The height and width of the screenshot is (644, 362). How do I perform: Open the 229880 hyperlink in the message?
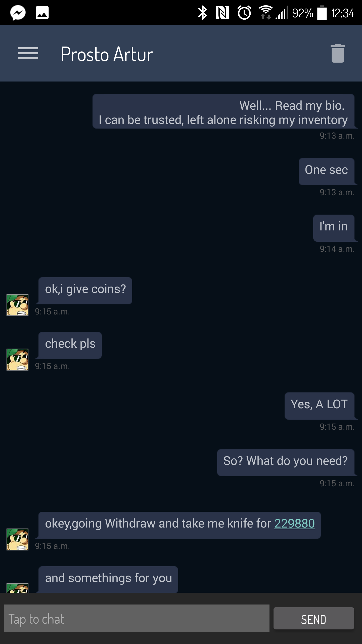(294, 523)
